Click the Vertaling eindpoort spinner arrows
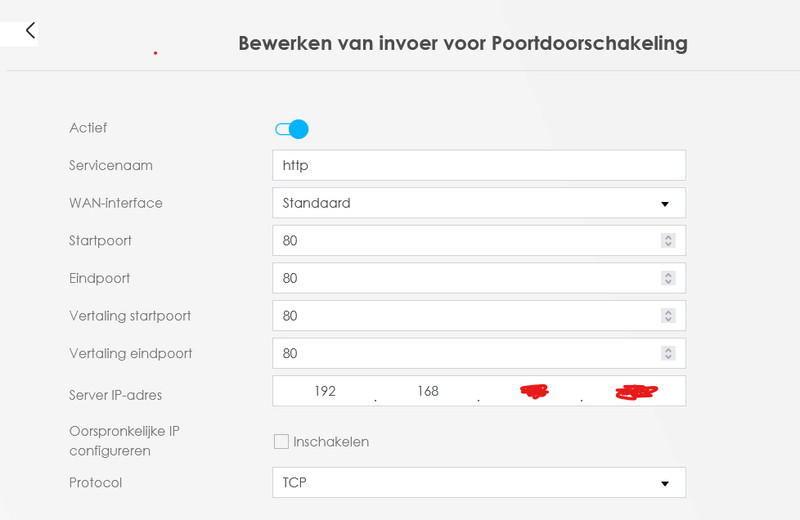This screenshot has height=520, width=800. 668,354
